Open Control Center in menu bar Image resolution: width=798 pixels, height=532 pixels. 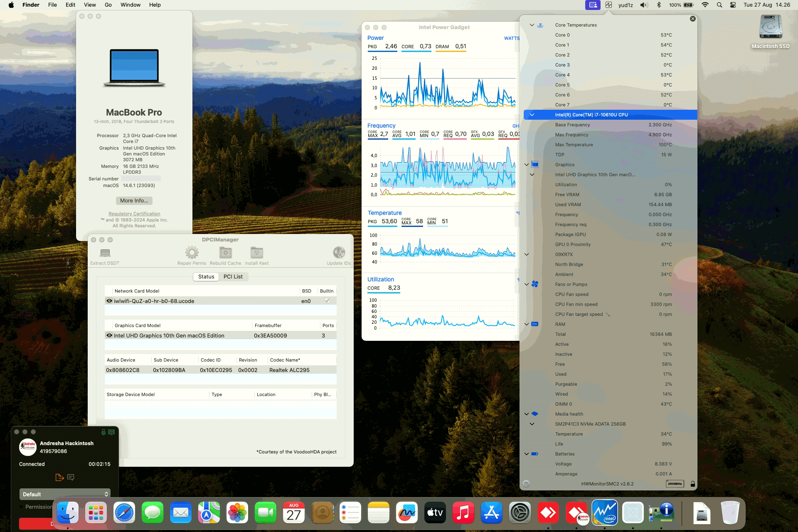(x=733, y=5)
